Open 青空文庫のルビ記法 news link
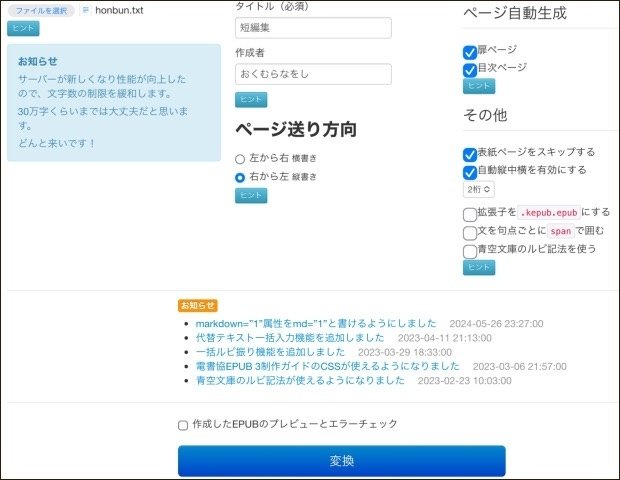The image size is (620, 480). (x=300, y=380)
